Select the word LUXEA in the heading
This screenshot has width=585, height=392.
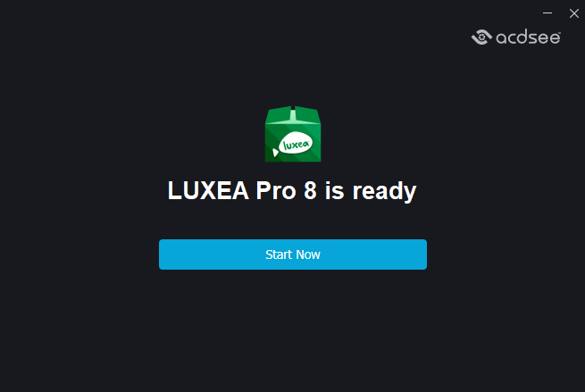click(x=208, y=190)
